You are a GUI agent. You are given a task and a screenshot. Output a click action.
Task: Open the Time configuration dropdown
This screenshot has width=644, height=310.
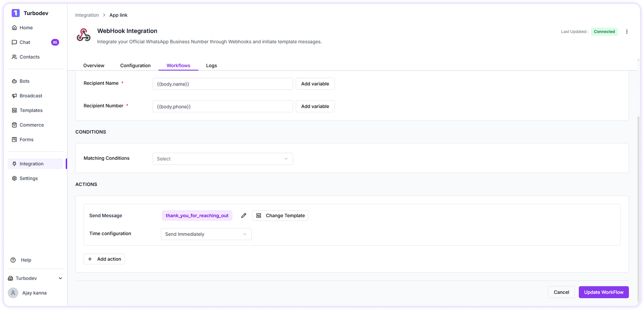pos(206,234)
